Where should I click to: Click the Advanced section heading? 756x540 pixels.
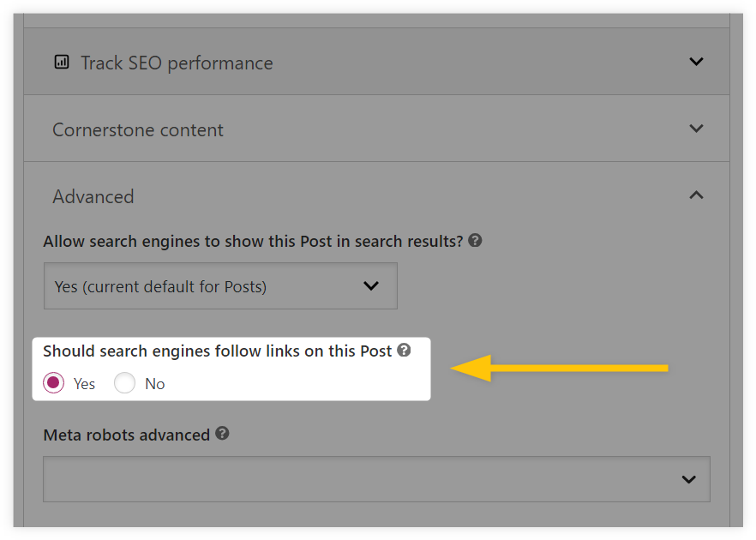pyautogui.click(x=93, y=197)
